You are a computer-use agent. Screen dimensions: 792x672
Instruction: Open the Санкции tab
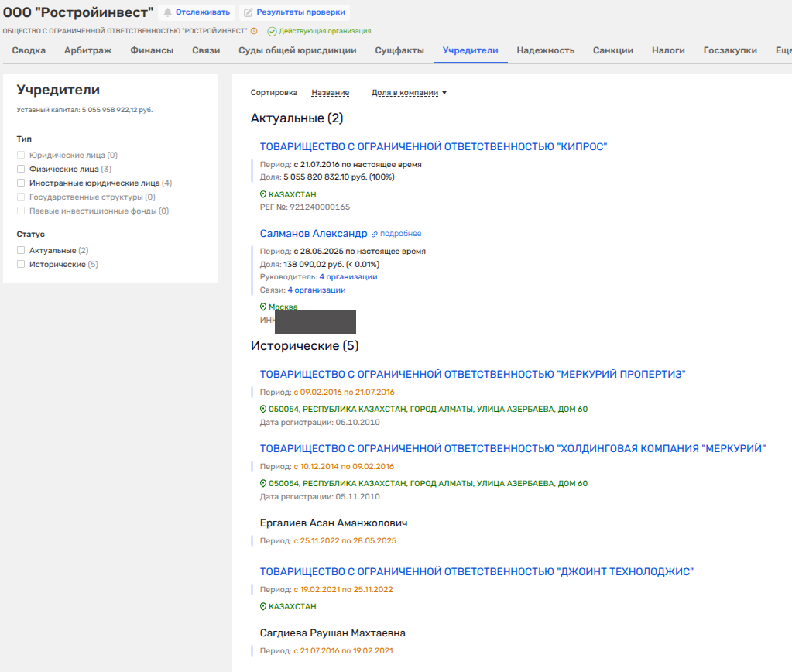pos(613,50)
